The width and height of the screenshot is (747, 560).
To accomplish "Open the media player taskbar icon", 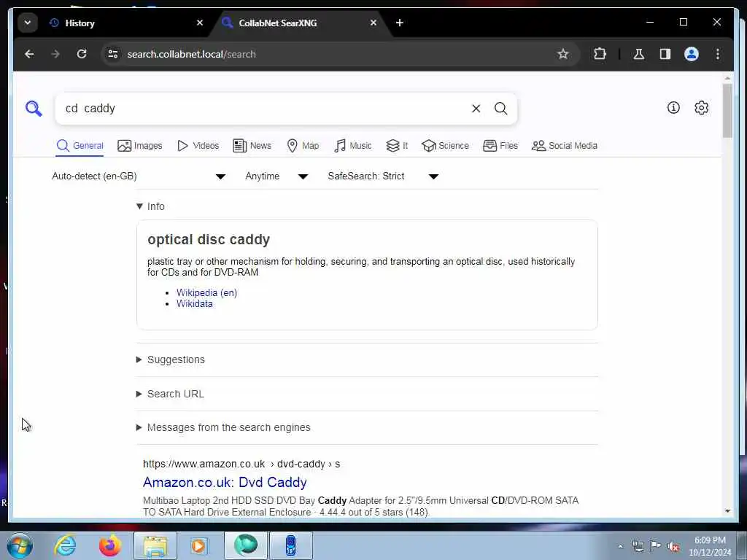I will pyautogui.click(x=198, y=545).
